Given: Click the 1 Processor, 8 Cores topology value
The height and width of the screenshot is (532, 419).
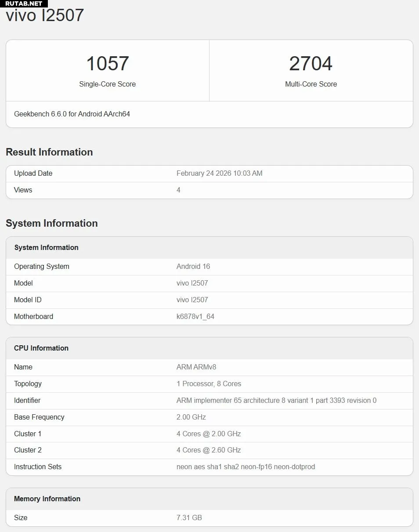Looking at the screenshot, I should click(x=209, y=384).
